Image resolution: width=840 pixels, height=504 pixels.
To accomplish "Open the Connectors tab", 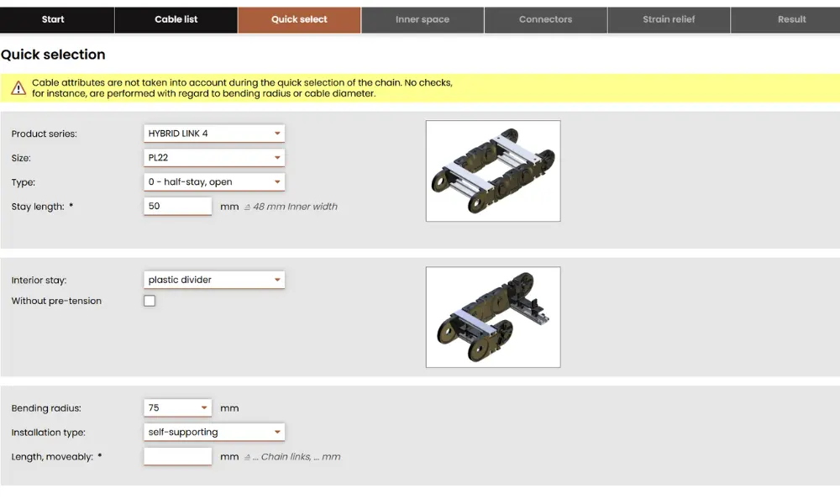I will (546, 20).
